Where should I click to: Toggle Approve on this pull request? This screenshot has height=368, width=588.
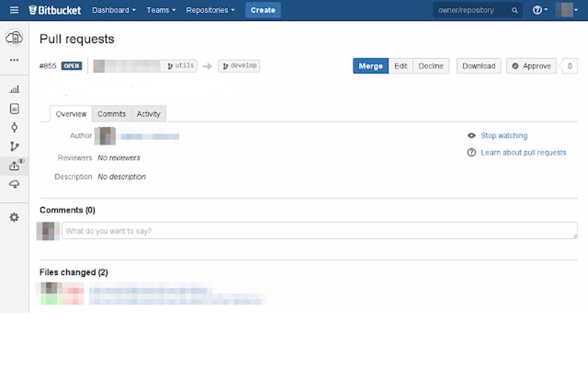pyautogui.click(x=530, y=66)
